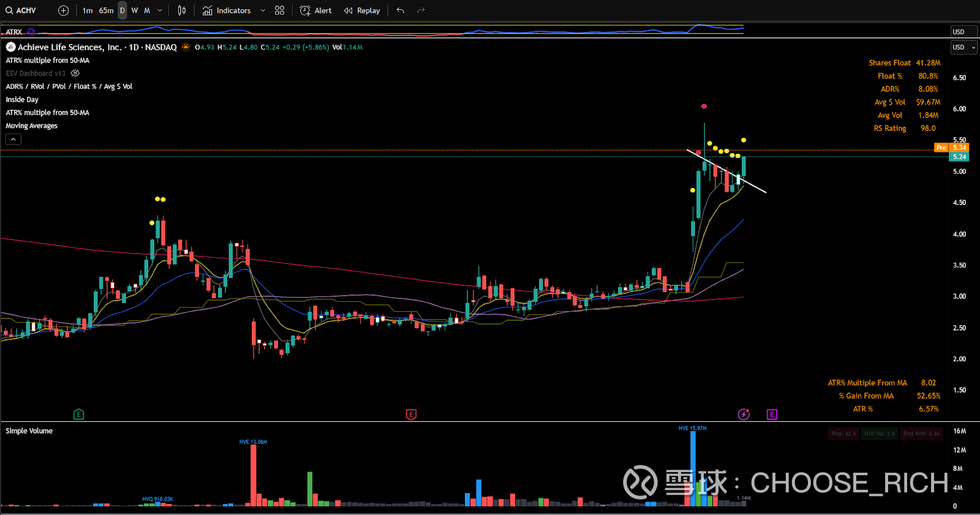This screenshot has height=515, width=980.
Task: Click the RVol 62 % cell
Action: (843, 434)
